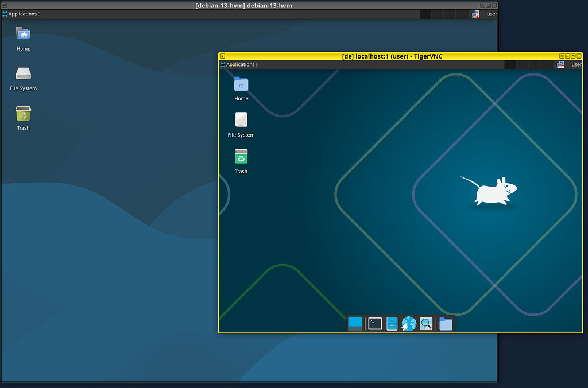
Task: Open the Web Browser globe icon
Action: (x=409, y=324)
